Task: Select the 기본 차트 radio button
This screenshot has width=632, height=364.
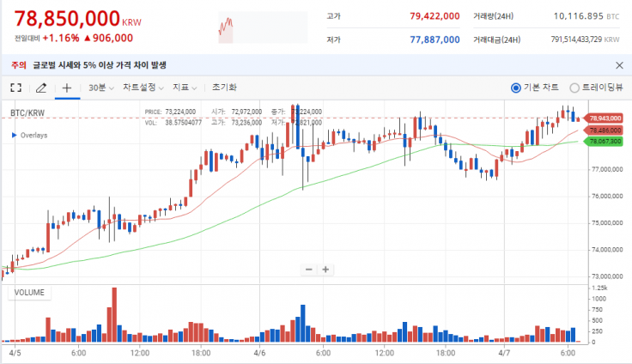Action: click(x=515, y=88)
